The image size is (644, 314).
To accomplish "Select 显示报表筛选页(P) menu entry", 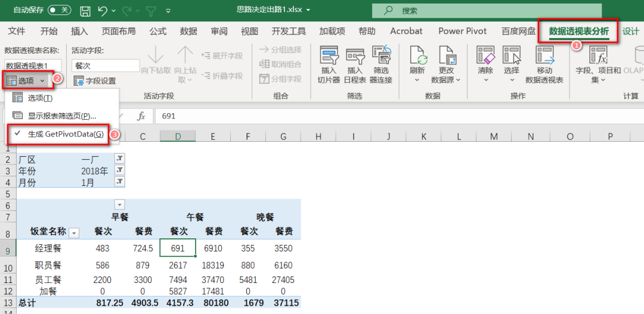I will [63, 116].
